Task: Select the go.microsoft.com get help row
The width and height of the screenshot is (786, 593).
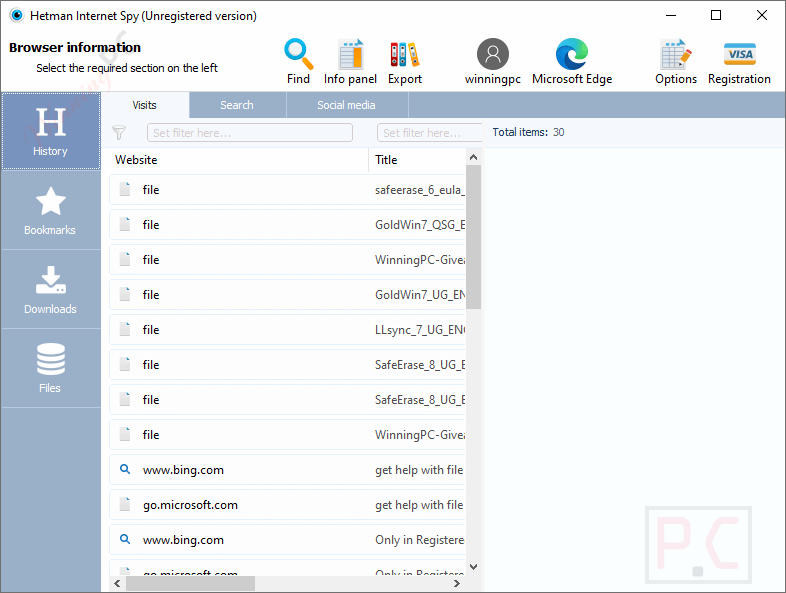Action: tap(288, 505)
